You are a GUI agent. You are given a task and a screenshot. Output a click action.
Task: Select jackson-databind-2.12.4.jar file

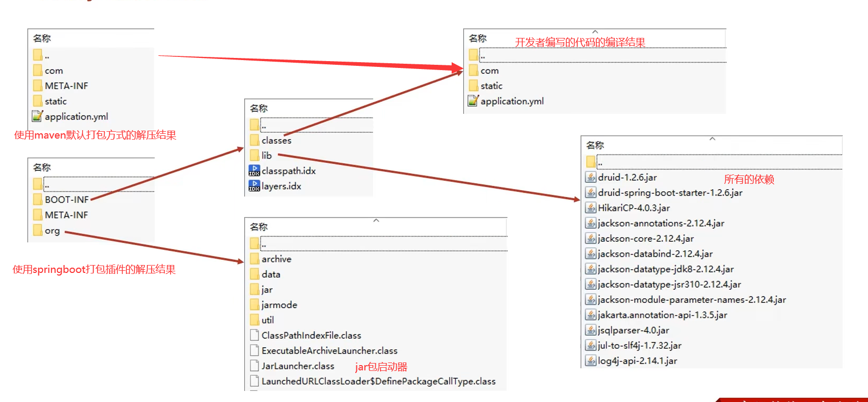[x=655, y=254]
